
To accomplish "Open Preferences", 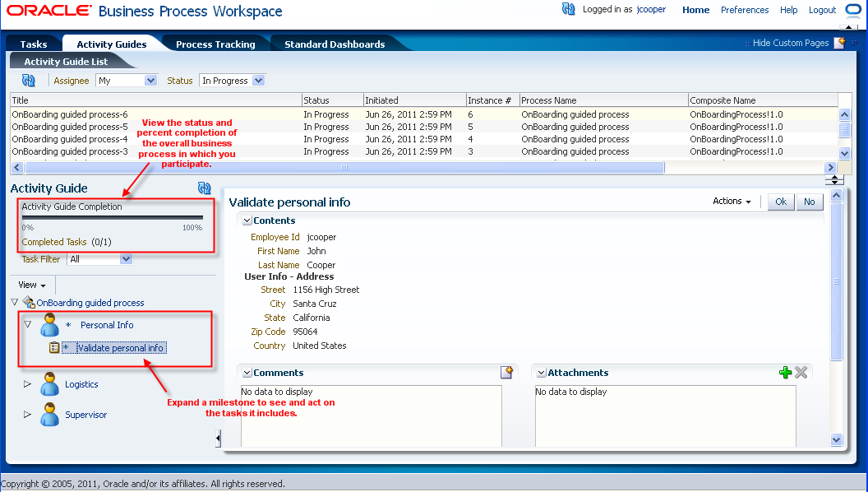I will click(x=745, y=9).
